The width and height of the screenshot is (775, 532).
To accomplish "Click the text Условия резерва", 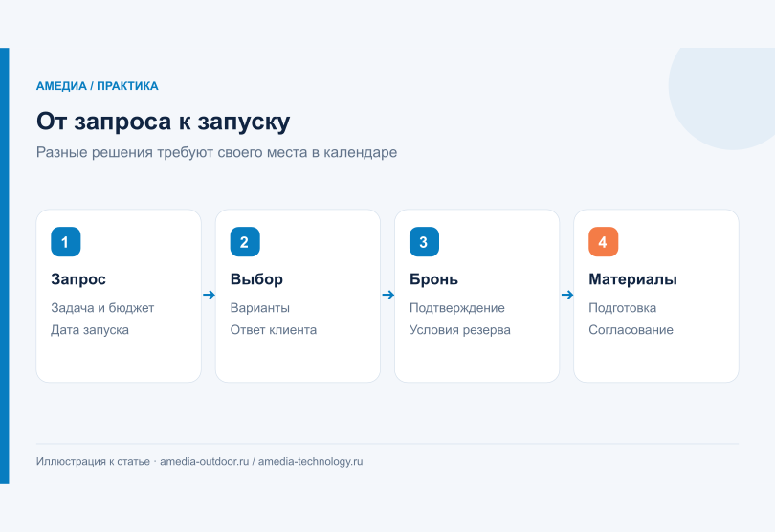I will 459,330.
